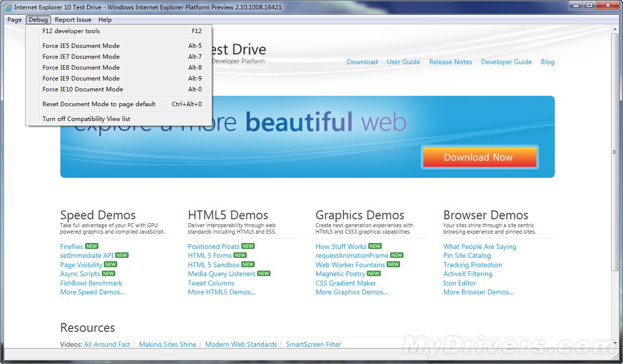This screenshot has height=364, width=623.
Task: Reset Document Mode to page default
Action: point(99,104)
